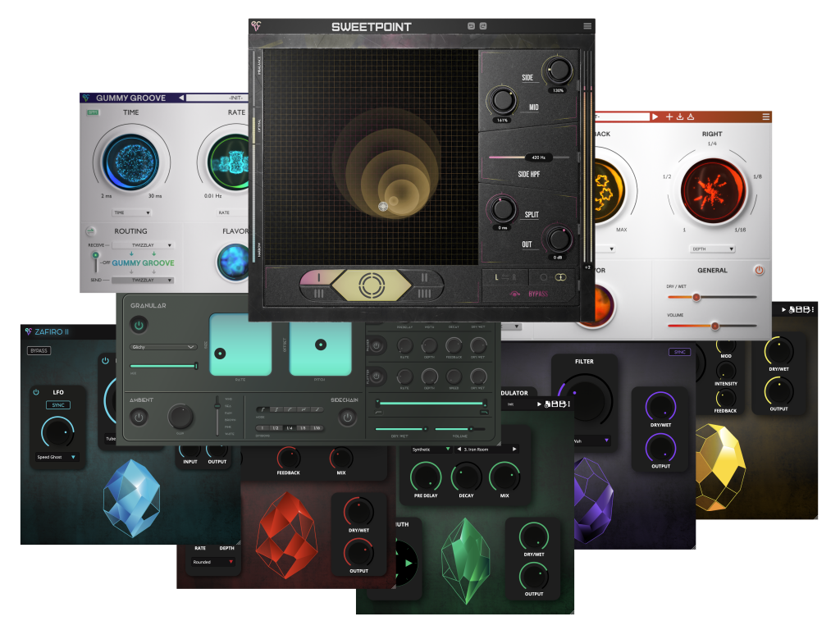Image resolution: width=840 pixels, height=630 pixels.
Task: Click the Zafiro II logo icon
Action: [x=29, y=331]
